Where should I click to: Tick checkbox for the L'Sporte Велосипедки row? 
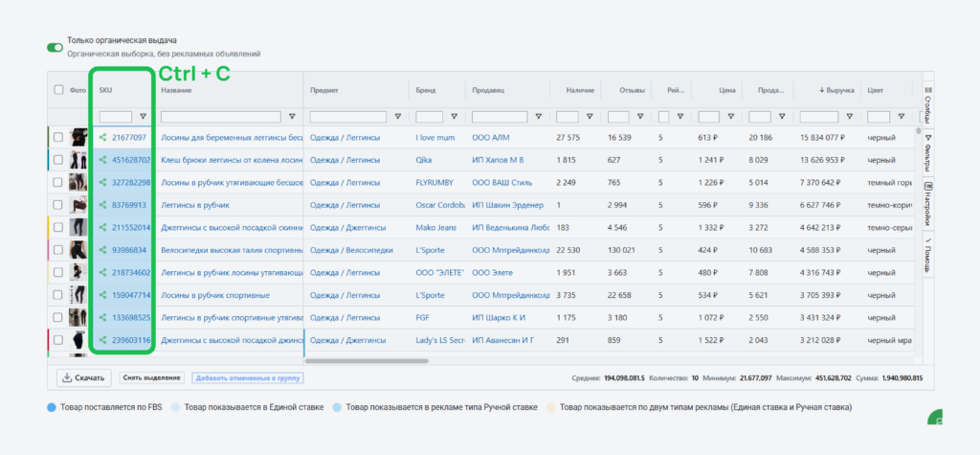(58, 250)
